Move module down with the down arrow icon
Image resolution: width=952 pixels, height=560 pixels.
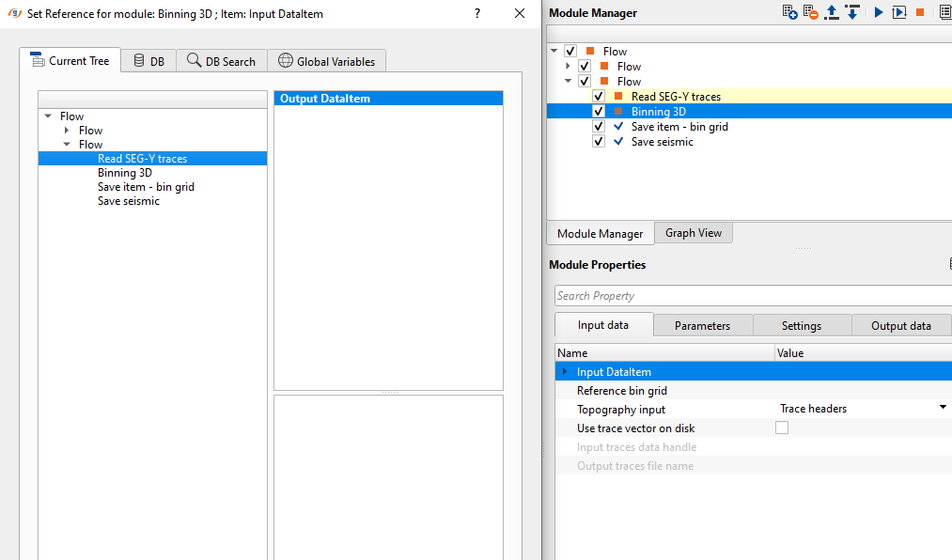point(852,12)
